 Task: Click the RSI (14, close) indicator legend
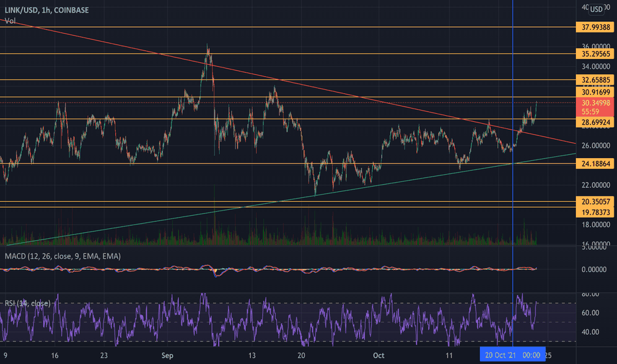(28, 303)
